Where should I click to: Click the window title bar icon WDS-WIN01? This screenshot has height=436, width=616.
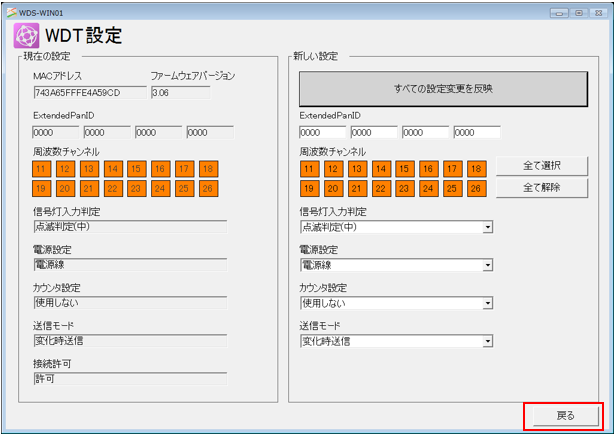pos(10,8)
